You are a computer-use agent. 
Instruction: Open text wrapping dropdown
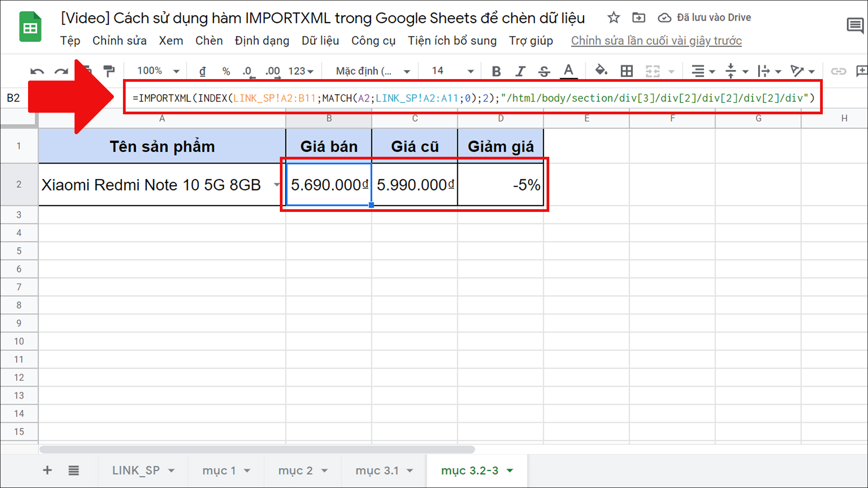[x=769, y=71]
